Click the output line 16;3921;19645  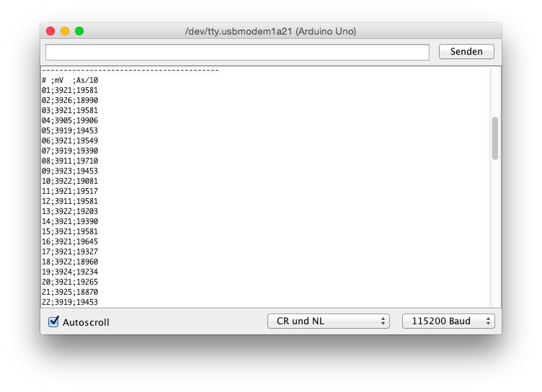(70, 241)
